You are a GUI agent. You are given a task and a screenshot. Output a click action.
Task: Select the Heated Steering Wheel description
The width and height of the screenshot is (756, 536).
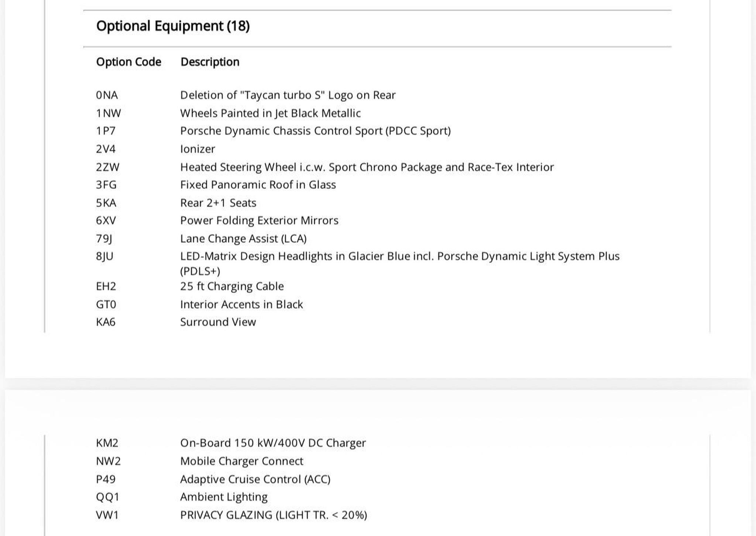tap(367, 167)
